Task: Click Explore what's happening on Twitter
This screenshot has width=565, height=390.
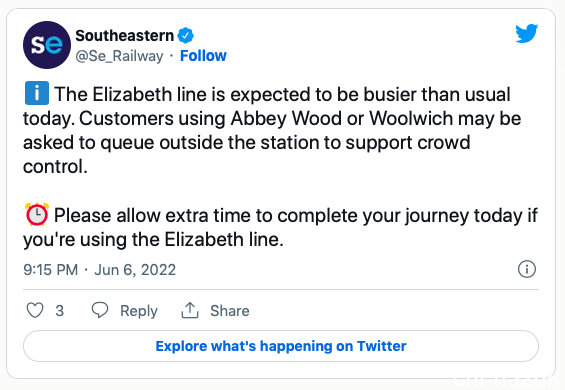Action: pyautogui.click(x=281, y=346)
